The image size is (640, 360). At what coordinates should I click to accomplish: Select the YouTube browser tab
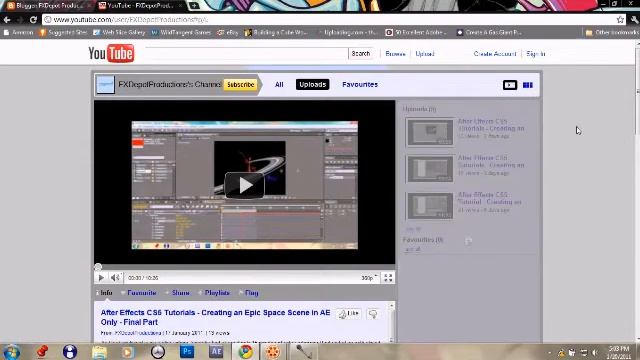(x=141, y=6)
